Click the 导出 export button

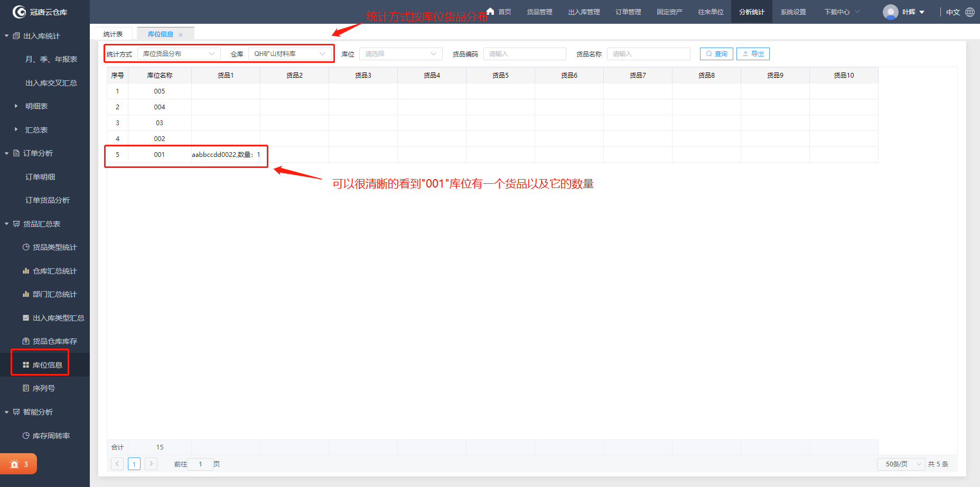[x=753, y=54]
